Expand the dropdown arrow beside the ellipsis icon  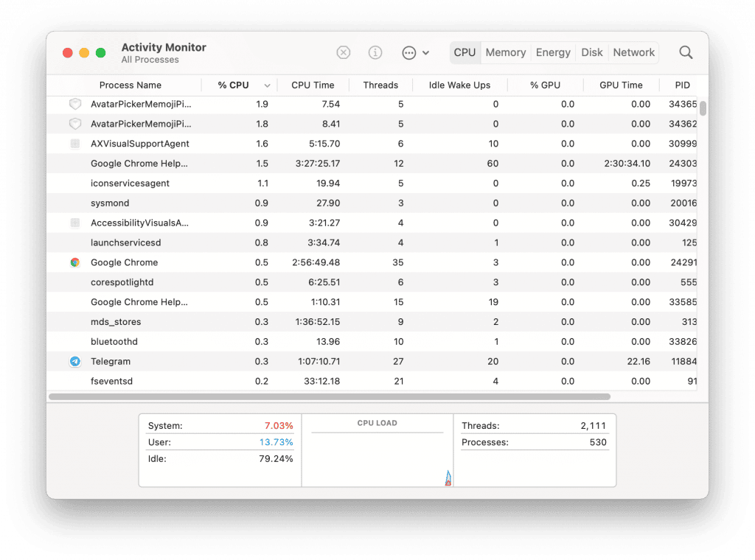click(425, 53)
